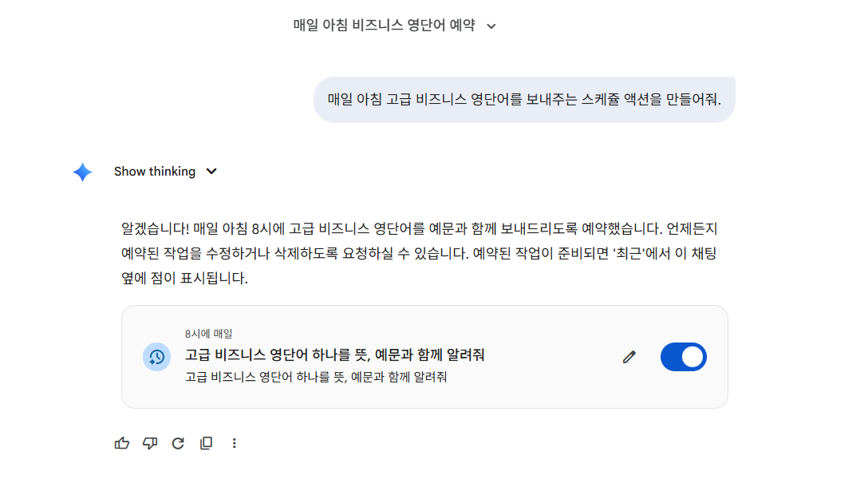Open the chat title dropdown

click(x=491, y=26)
